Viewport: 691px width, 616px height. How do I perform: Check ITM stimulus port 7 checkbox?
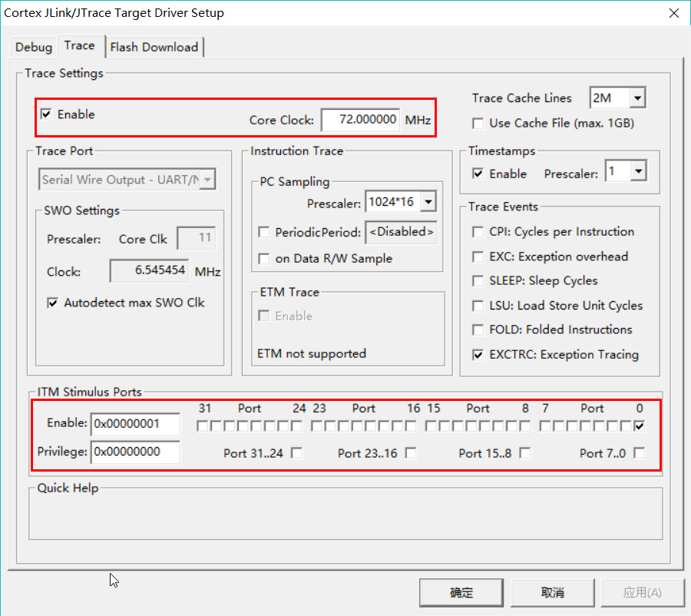[x=545, y=426]
